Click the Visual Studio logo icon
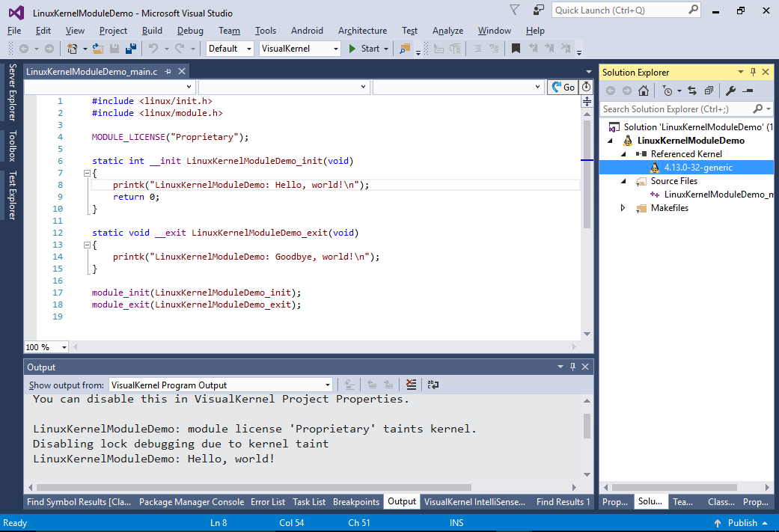The height and width of the screenshot is (532, 779). tap(16, 13)
